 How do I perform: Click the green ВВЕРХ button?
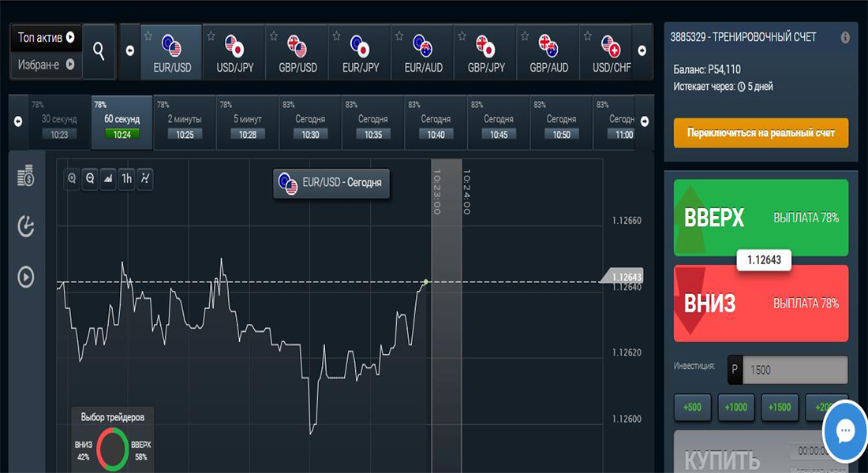761,218
